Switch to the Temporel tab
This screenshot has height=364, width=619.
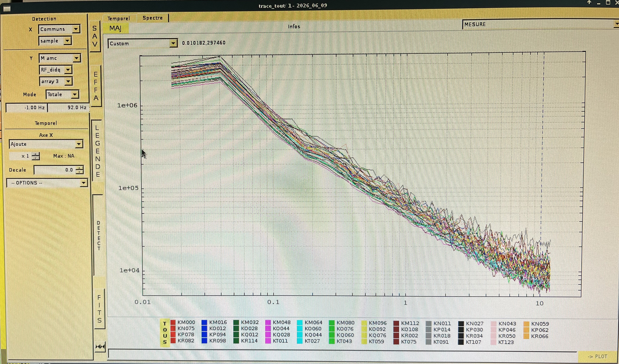coord(118,18)
